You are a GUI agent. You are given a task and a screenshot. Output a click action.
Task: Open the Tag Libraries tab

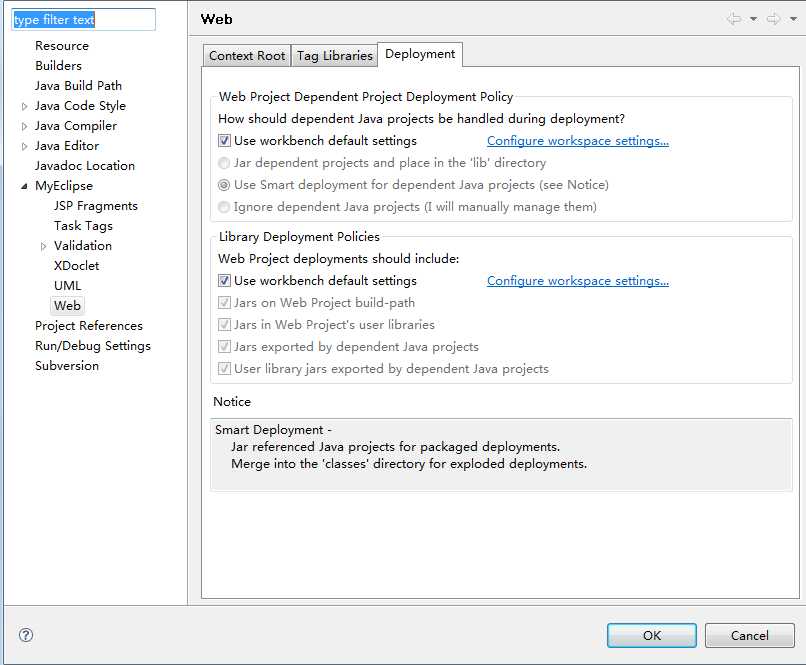click(x=335, y=56)
